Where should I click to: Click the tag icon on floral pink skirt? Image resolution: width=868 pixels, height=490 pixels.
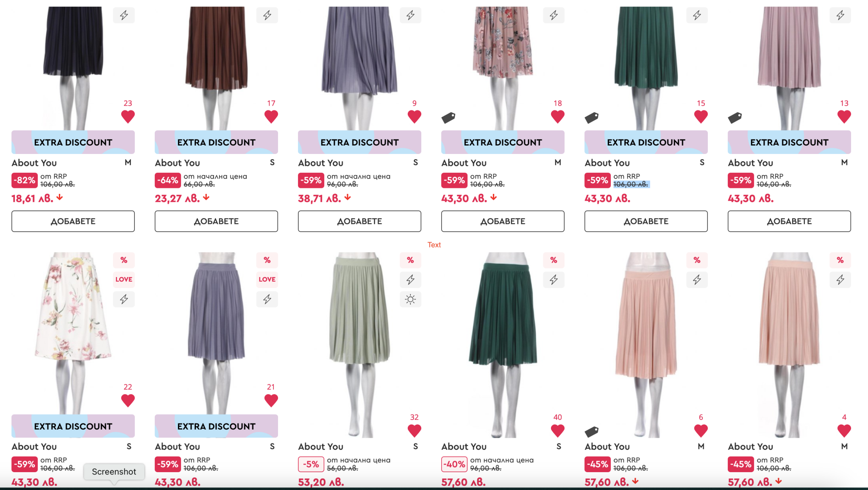[448, 118]
